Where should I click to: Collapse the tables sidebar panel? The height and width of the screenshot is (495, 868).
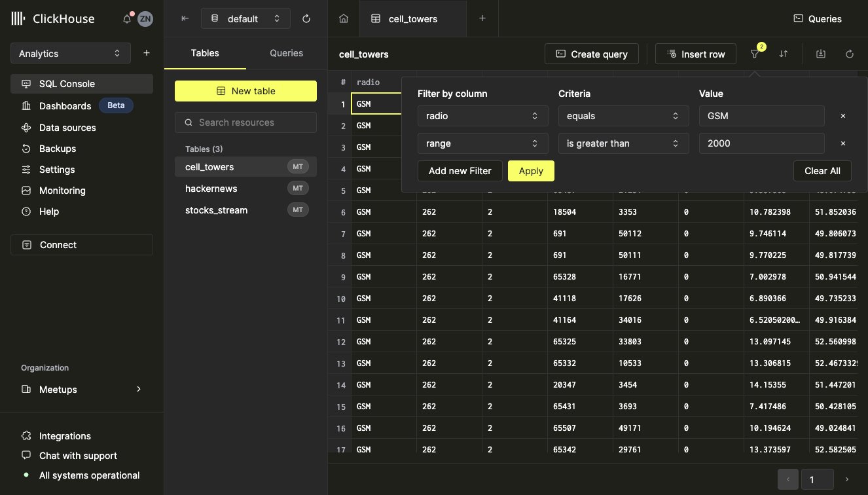(x=185, y=19)
